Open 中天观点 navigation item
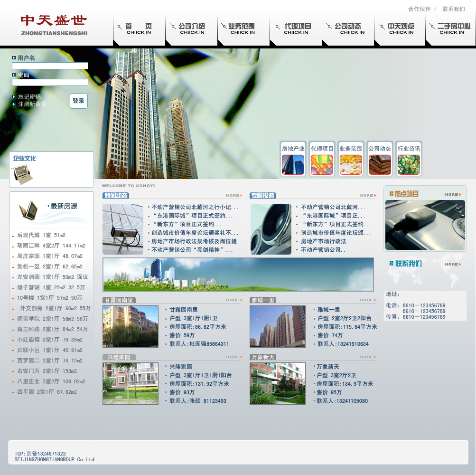476x475 pixels. click(x=401, y=28)
